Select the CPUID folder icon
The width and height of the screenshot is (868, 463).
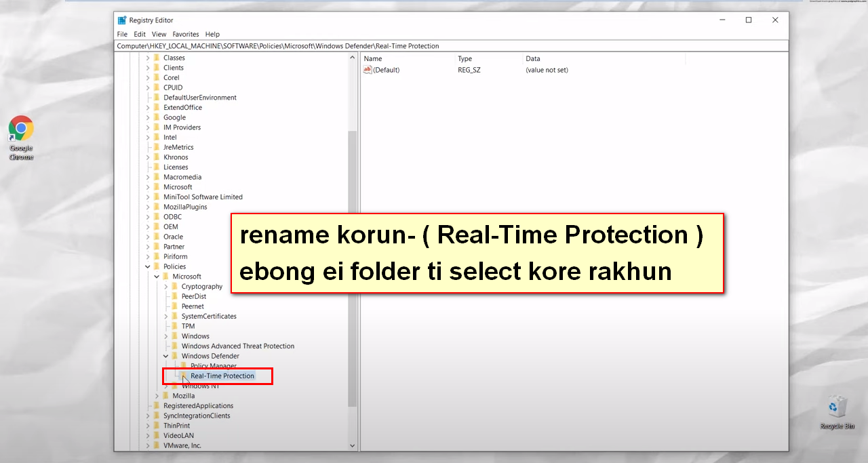pyautogui.click(x=157, y=87)
